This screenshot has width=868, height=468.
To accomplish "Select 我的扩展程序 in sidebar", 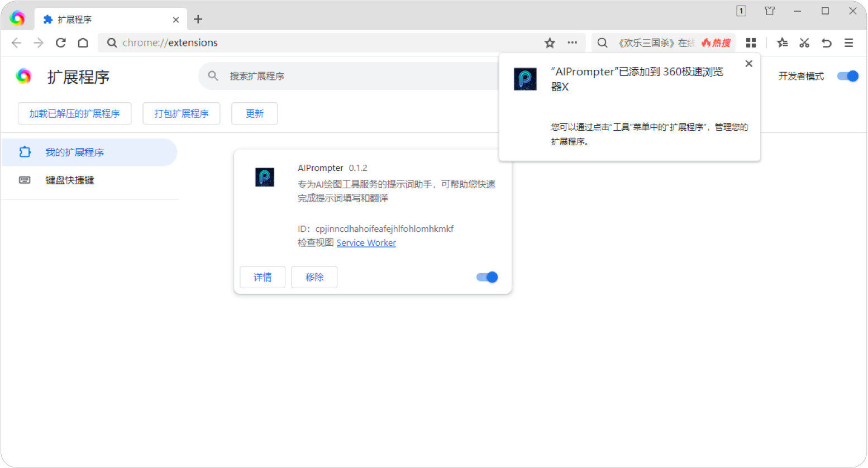I will pos(89,152).
